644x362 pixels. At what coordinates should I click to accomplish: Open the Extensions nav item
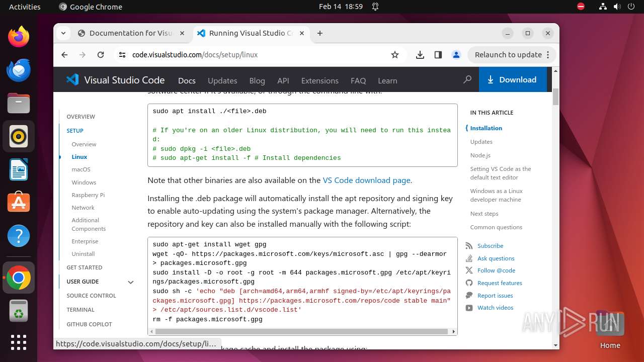(x=320, y=80)
